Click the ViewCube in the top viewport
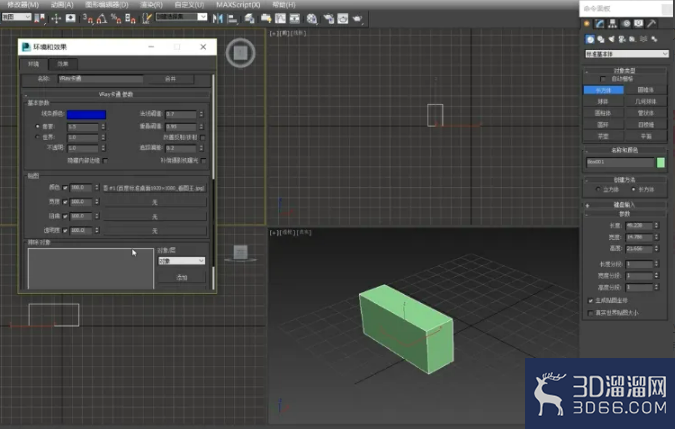Viewport: 675px width, 429px height. click(240, 53)
